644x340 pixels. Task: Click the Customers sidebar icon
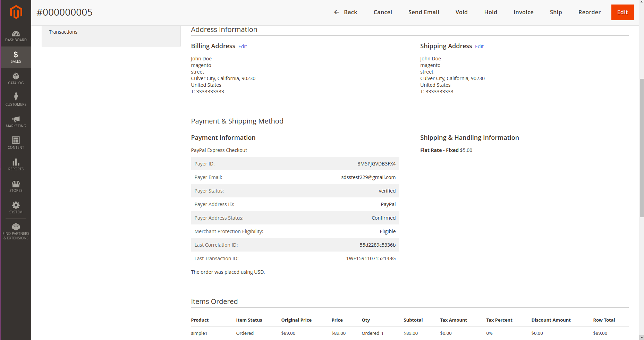(16, 100)
